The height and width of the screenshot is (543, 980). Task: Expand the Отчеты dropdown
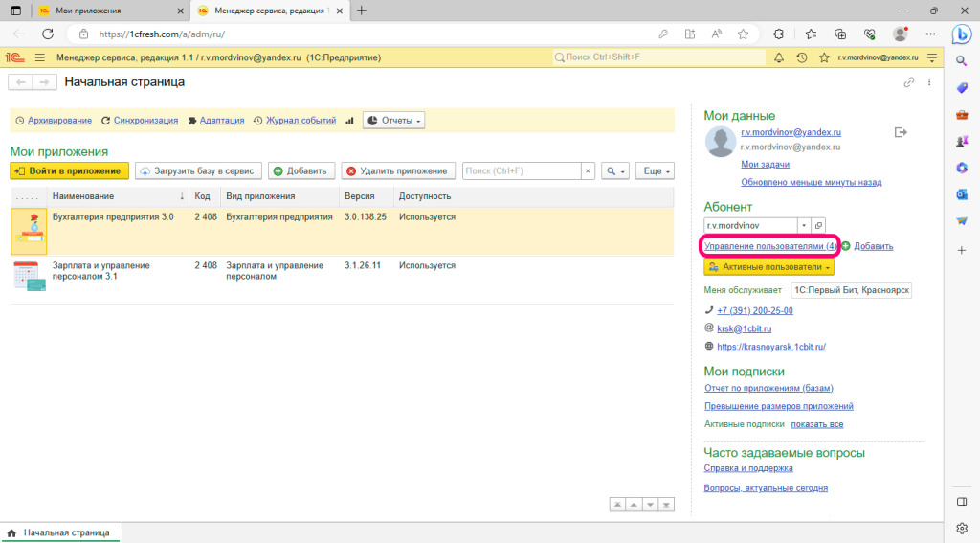pos(393,121)
